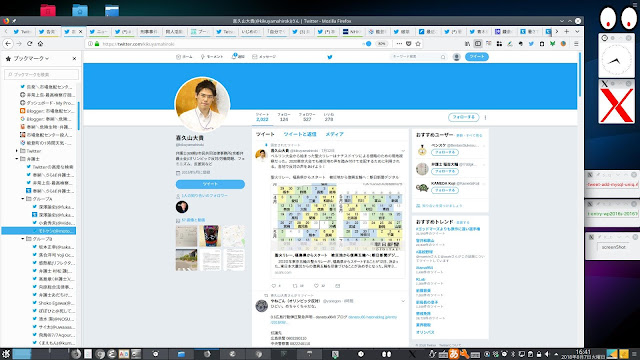The height and width of the screenshot is (360, 640).
Task: Follow the first recommended user ベンスケ
Action: pyautogui.click(x=445, y=152)
